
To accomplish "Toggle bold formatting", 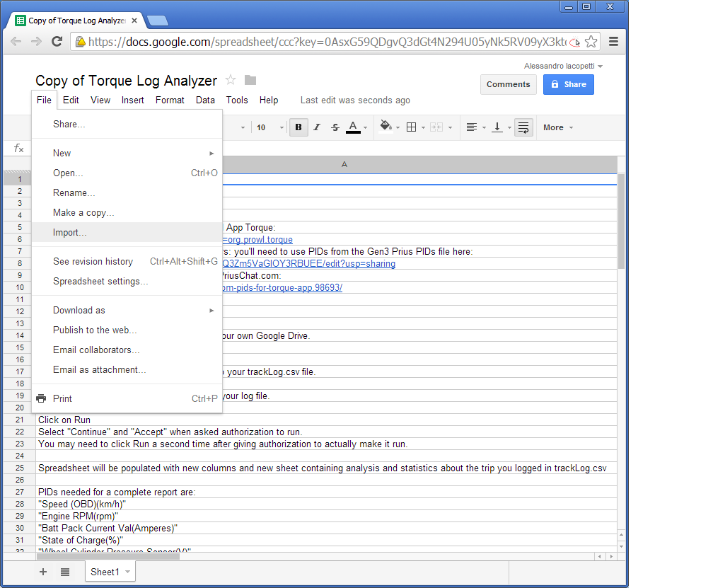I will (298, 127).
